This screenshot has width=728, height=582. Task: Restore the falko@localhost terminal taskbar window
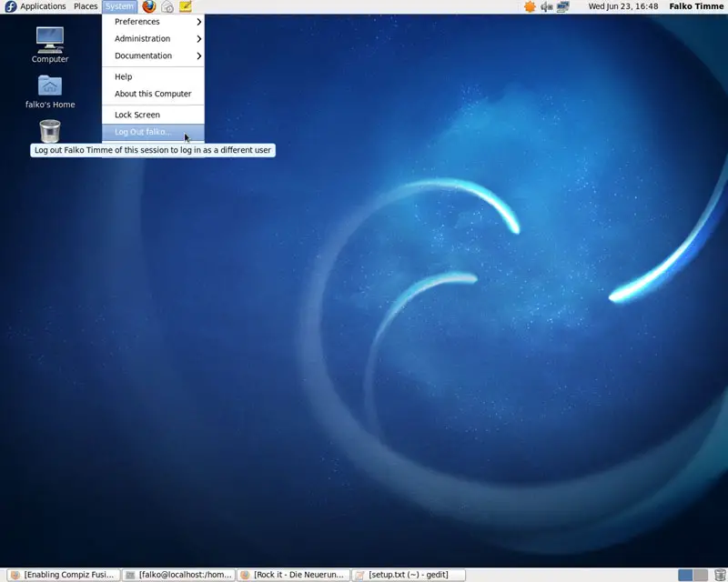tap(178, 575)
